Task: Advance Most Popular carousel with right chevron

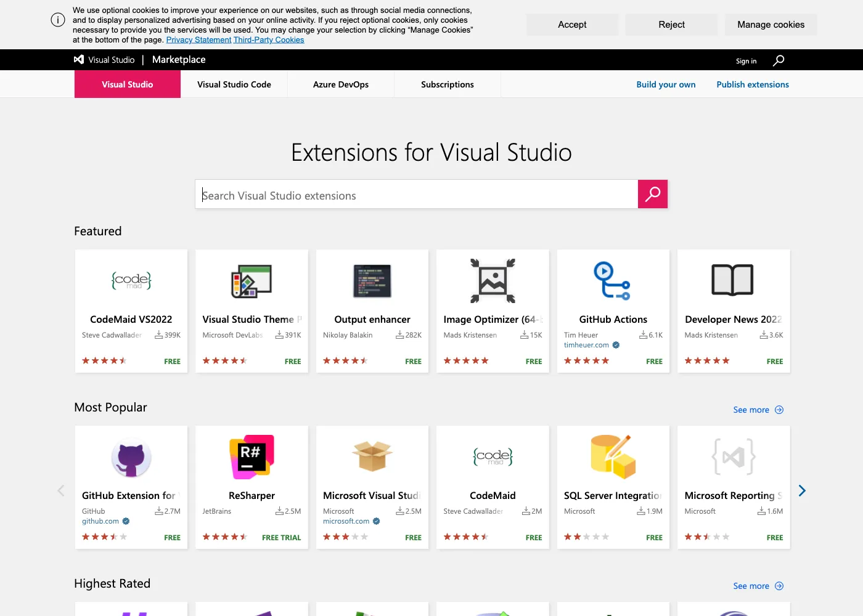Action: pyautogui.click(x=802, y=491)
